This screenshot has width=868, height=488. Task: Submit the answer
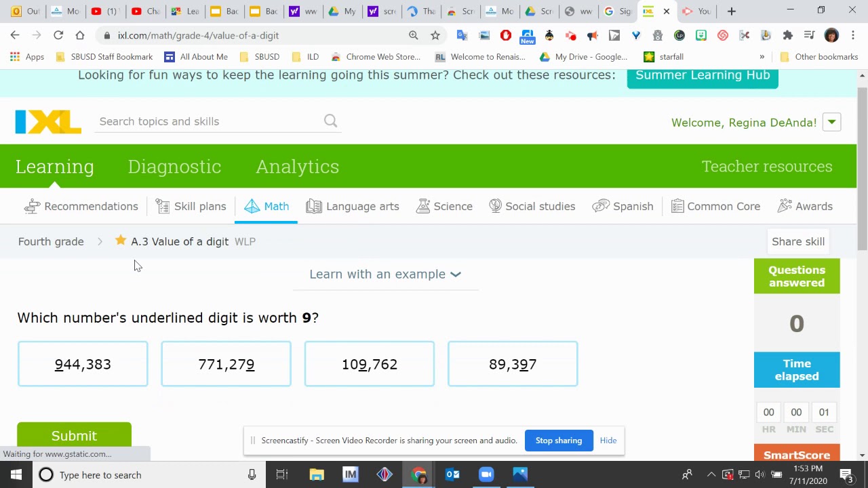click(74, 434)
